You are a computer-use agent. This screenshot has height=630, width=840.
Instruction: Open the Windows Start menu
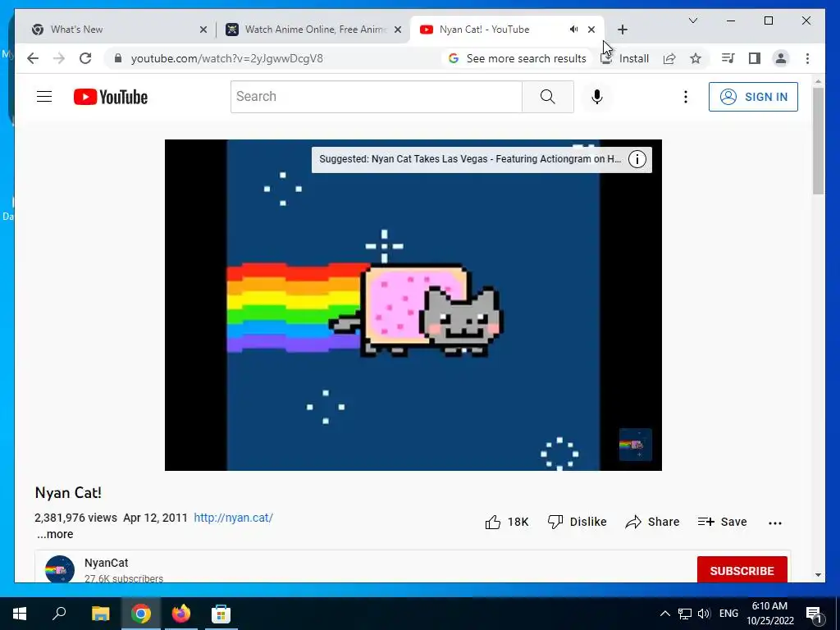(x=20, y=614)
